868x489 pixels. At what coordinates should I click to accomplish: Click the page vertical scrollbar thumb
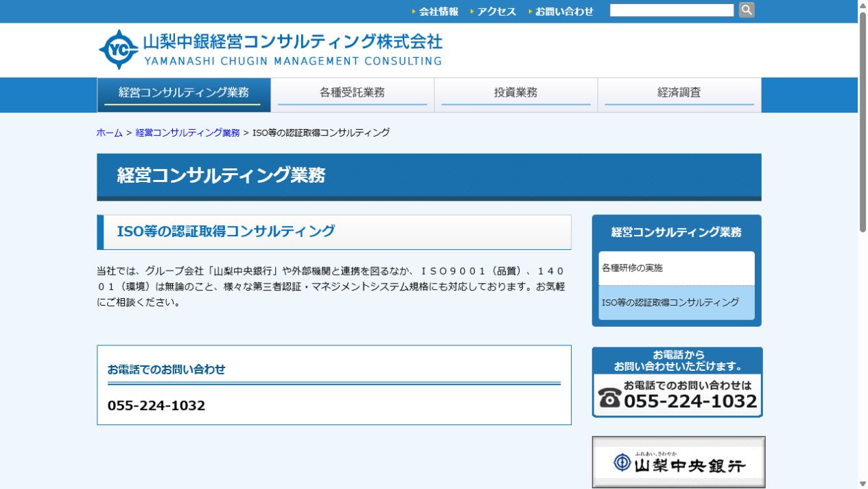point(863,123)
